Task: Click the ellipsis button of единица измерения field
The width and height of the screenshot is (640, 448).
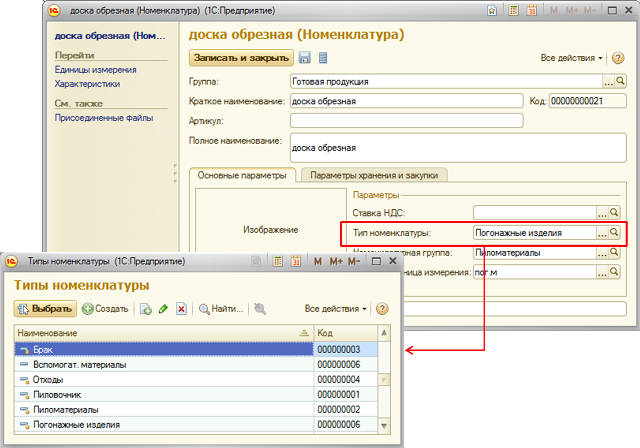Action: click(602, 272)
